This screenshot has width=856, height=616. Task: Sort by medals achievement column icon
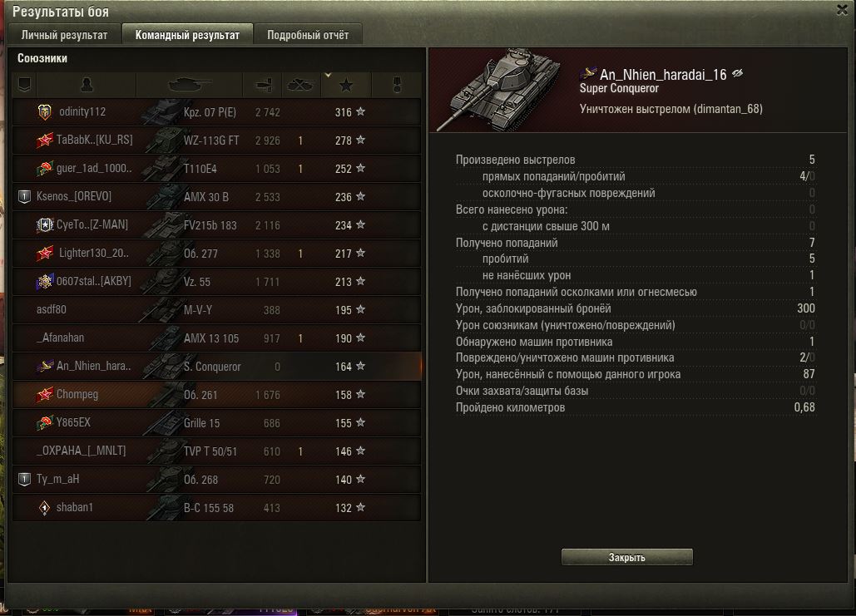398,85
